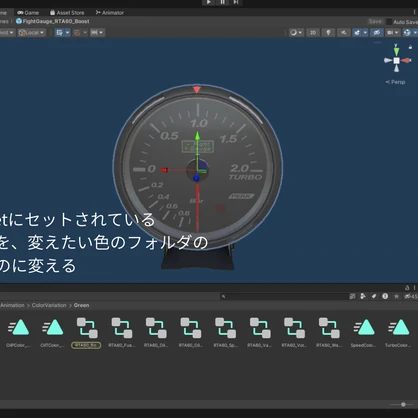Toggle Persp projection label
Image resolution: width=418 pixels, height=418 pixels.
coord(395,82)
